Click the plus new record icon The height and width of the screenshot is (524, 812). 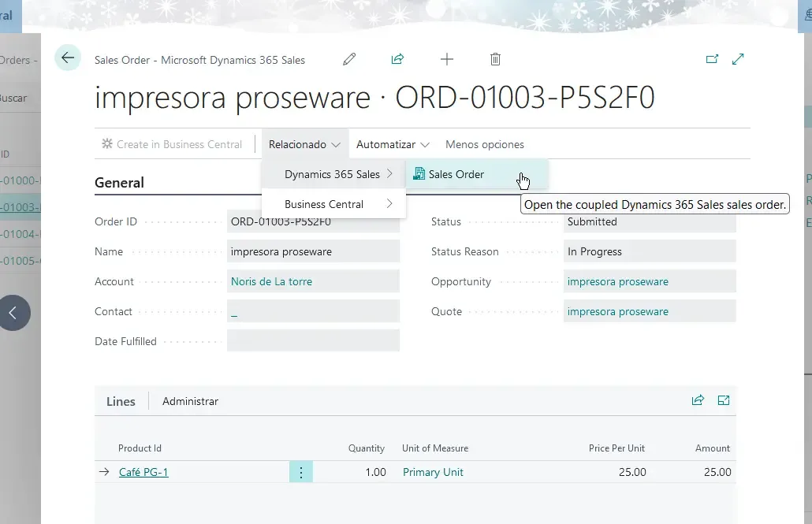point(447,59)
